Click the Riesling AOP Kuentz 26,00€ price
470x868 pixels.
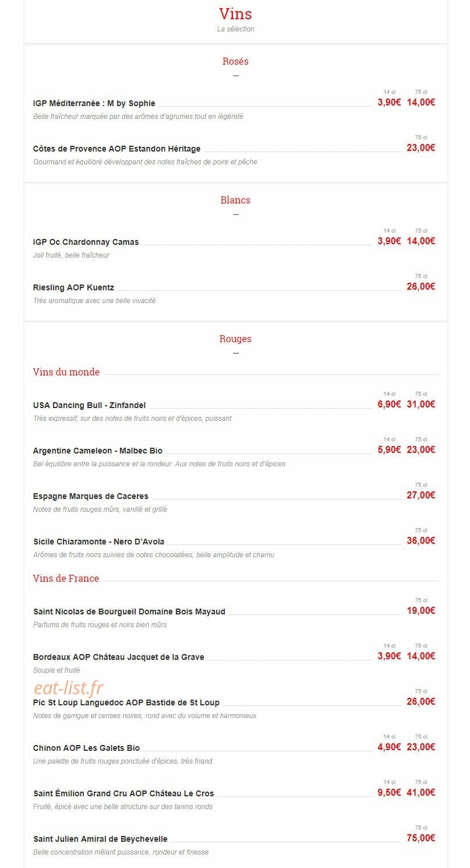coord(421,287)
